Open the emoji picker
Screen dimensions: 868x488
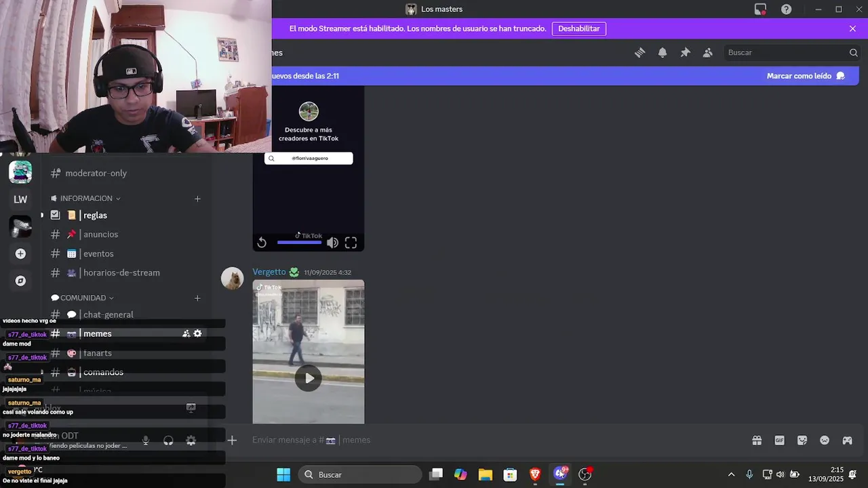(x=825, y=441)
